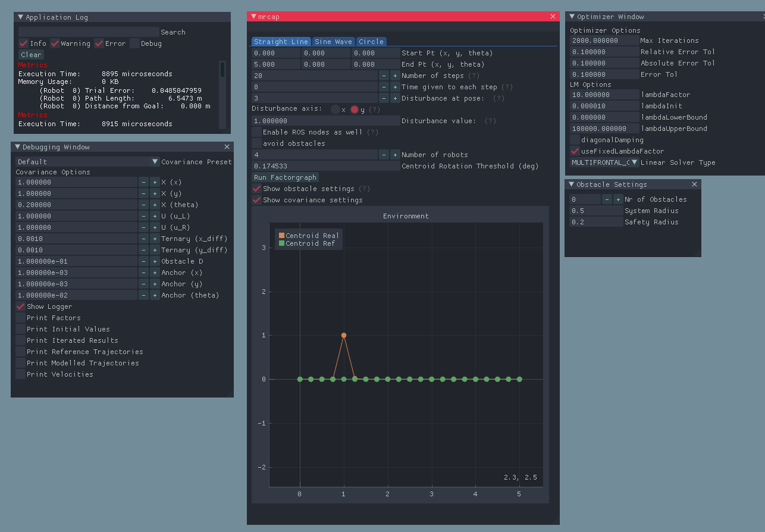Edit the Max Iterations field
Image resolution: width=765 pixels, height=532 pixels.
click(604, 40)
